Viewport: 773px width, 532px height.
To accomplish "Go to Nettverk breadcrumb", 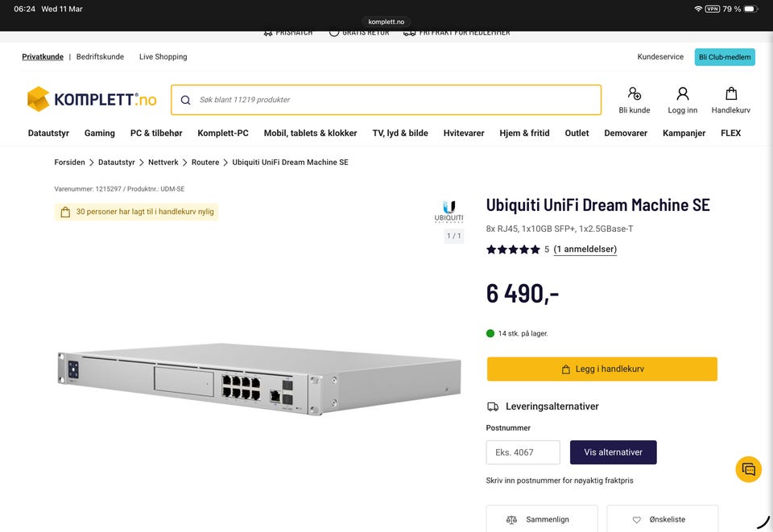I will 163,162.
